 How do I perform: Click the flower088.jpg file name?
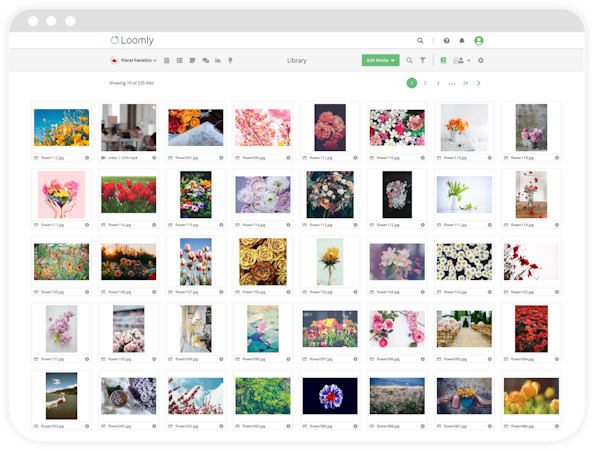[388, 427]
